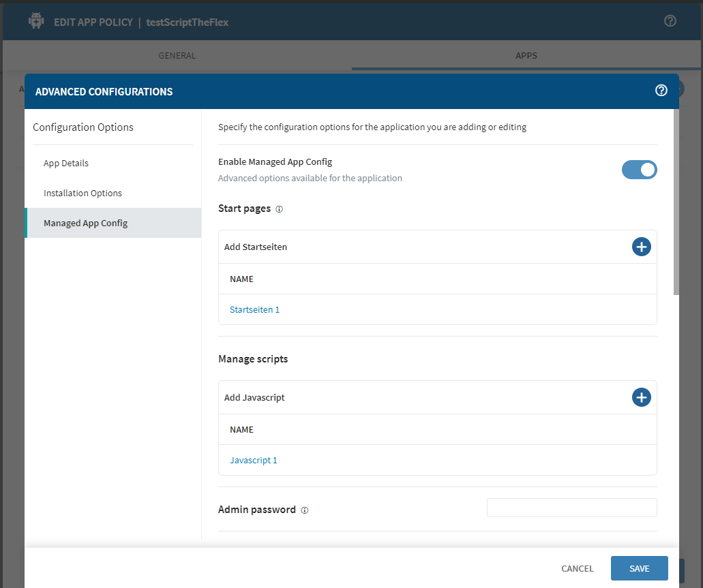
Task: Switch to the GENERAL tab
Action: [x=177, y=56]
